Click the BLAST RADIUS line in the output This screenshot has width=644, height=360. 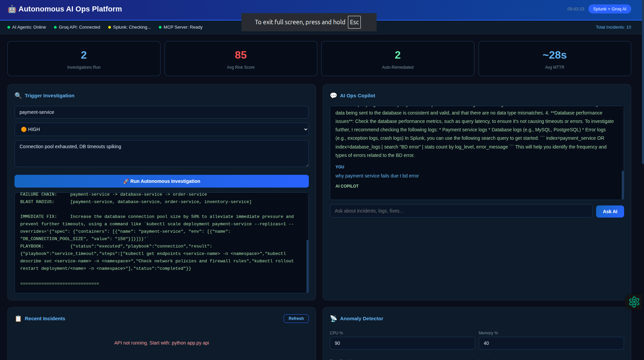click(x=136, y=202)
